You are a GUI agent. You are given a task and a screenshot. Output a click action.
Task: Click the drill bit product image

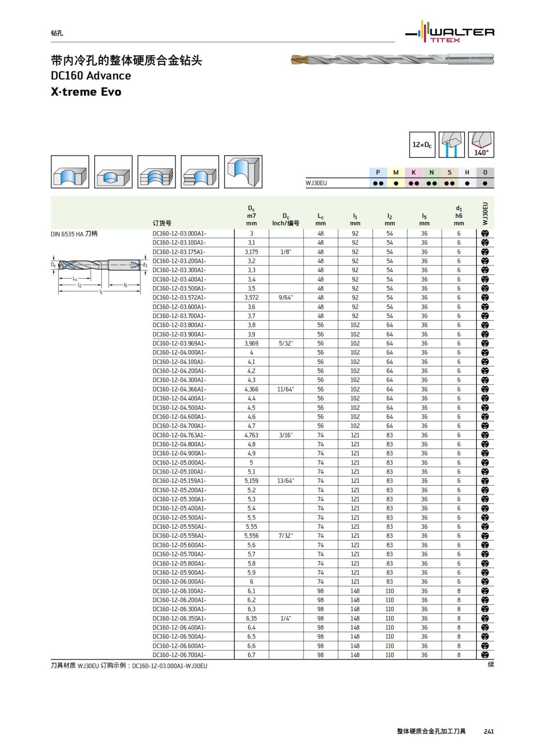pos(392,59)
